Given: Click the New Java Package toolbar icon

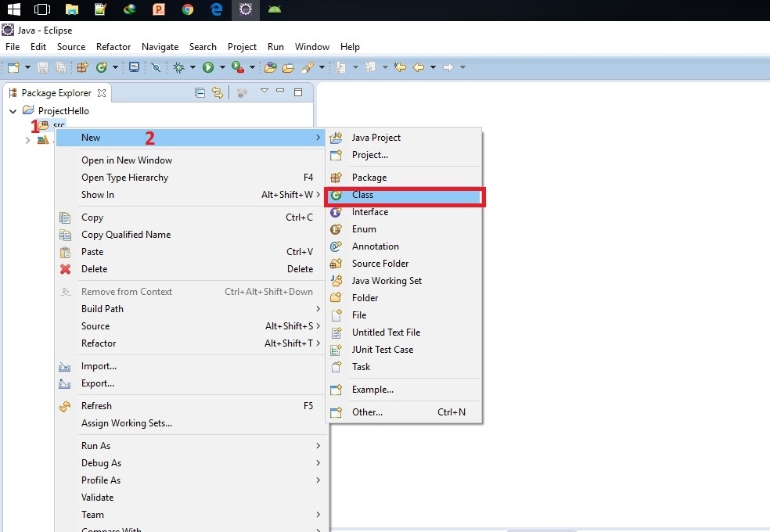Looking at the screenshot, I should pyautogui.click(x=83, y=68).
